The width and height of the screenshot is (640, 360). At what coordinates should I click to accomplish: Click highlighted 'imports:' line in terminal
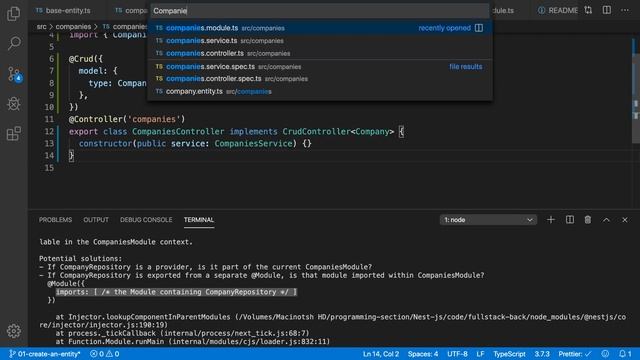click(x=176, y=292)
